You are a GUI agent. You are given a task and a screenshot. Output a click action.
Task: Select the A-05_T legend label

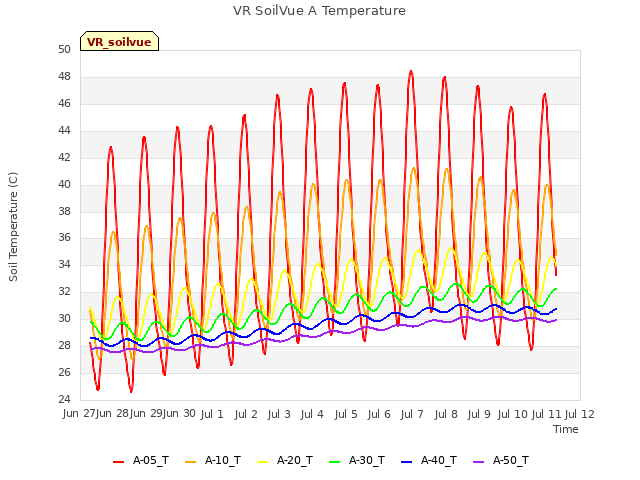click(151, 460)
